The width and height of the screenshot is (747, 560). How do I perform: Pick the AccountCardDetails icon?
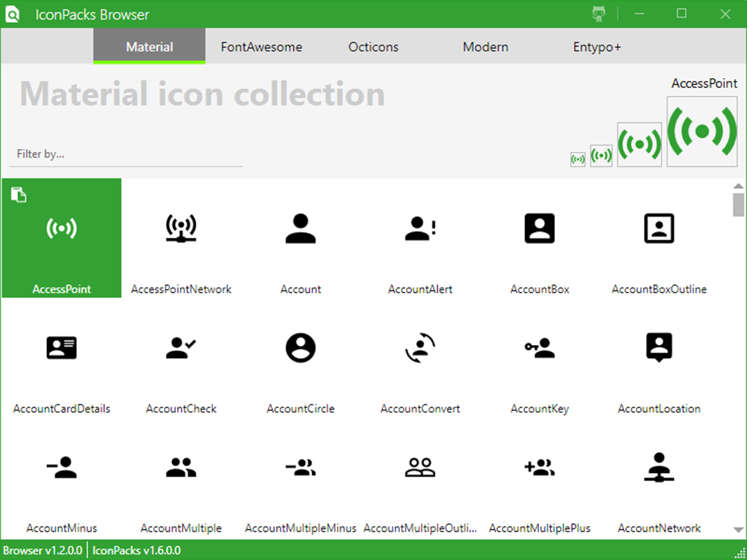pyautogui.click(x=62, y=357)
